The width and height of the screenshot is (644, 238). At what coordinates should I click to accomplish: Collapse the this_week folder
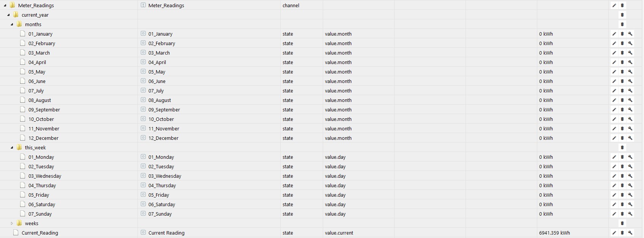(12, 147)
